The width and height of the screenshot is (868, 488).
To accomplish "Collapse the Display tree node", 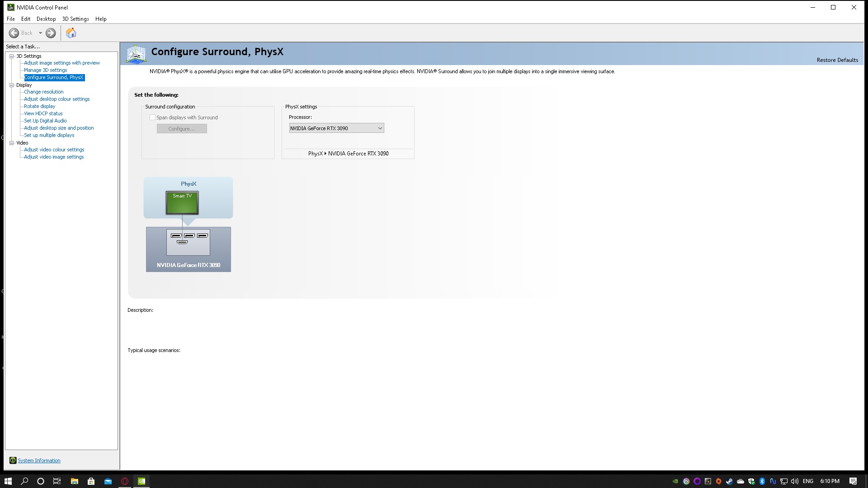I will click(x=12, y=85).
